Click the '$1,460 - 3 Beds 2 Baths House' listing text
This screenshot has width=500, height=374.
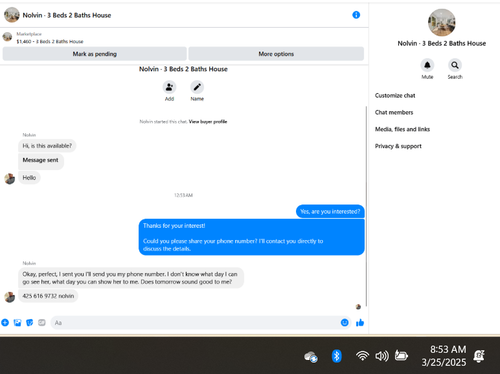[50, 42]
